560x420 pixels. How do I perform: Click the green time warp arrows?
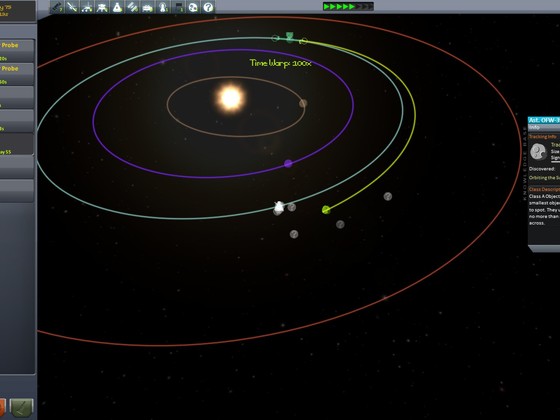point(339,6)
